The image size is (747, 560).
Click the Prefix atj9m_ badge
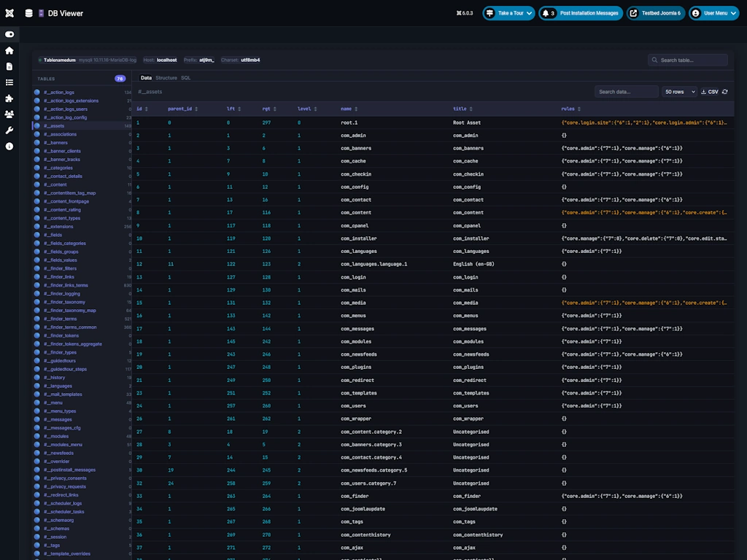pyautogui.click(x=199, y=60)
